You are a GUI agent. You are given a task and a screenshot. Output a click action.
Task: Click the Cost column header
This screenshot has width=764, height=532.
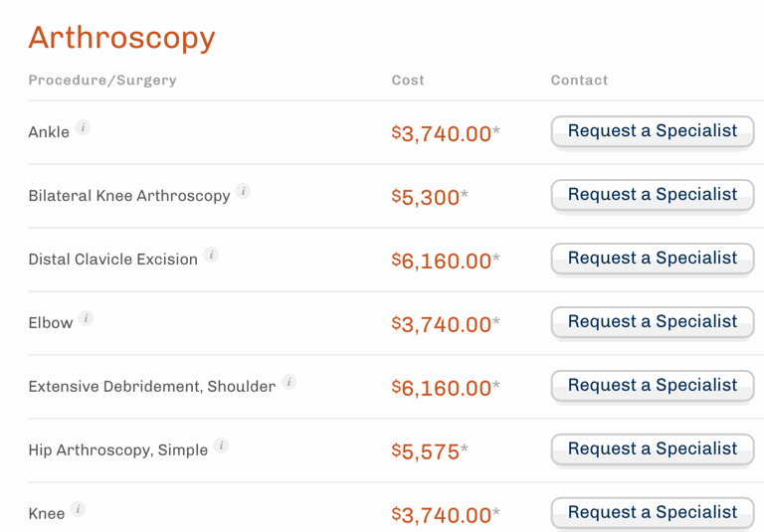point(408,80)
